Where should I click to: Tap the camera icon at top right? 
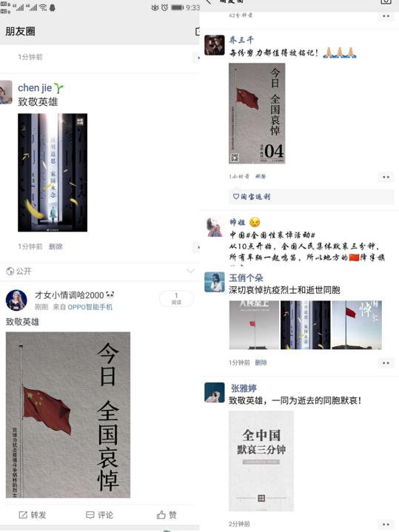pos(386,1)
